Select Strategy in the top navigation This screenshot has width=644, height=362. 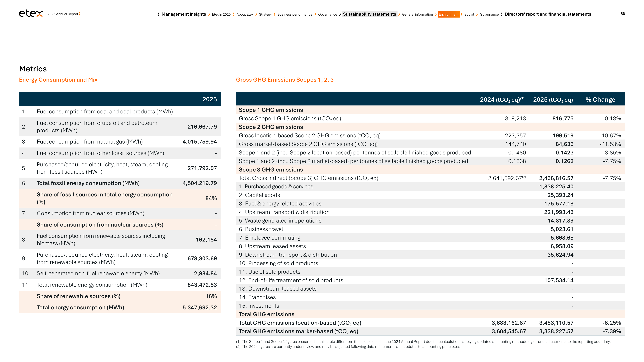[265, 14]
